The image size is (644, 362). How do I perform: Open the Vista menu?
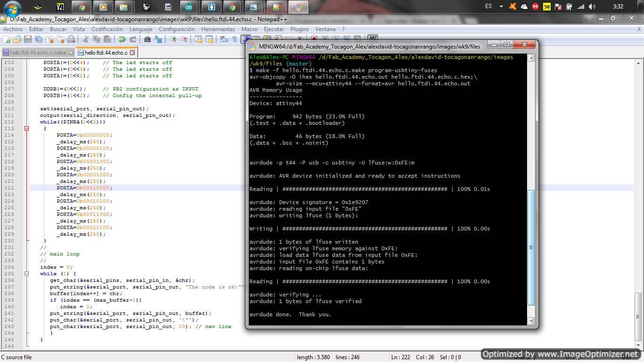tap(79, 29)
